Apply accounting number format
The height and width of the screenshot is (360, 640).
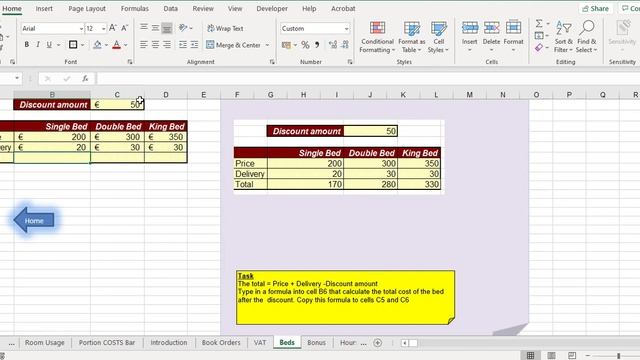coord(287,45)
